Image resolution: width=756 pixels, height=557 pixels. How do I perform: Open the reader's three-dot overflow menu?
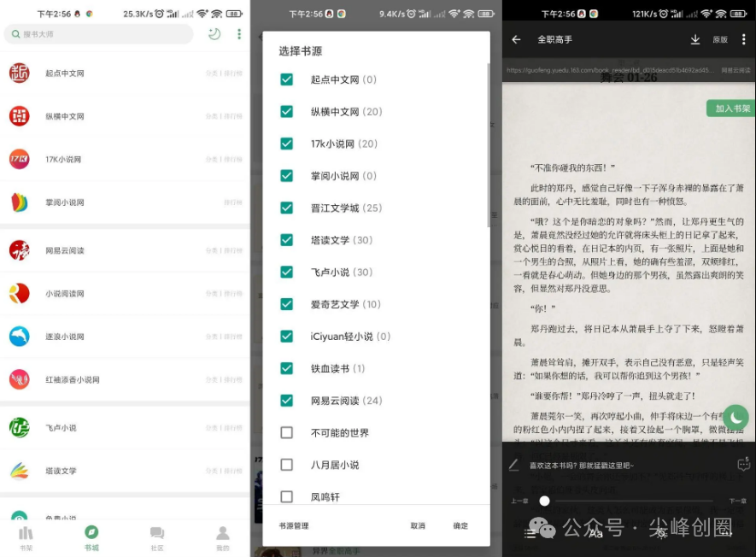pyautogui.click(x=743, y=39)
